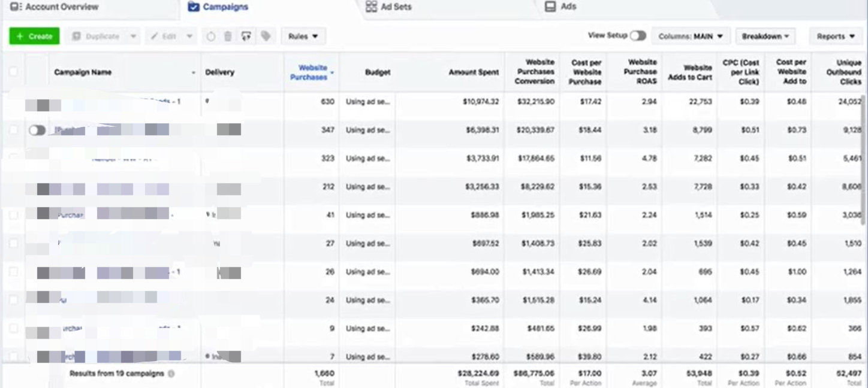Open the Columns: MAIN dropdown
Viewport: 868px width, 388px height.
pos(691,37)
